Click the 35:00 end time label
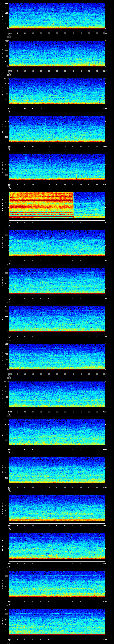The width and height of the screenshot is (114, 644). [105, 223]
